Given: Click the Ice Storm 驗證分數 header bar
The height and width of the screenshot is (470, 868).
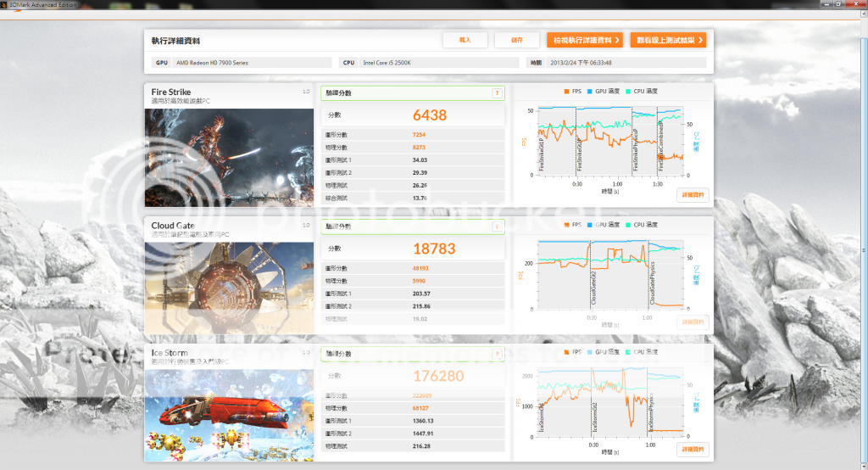Looking at the screenshot, I should 413,354.
